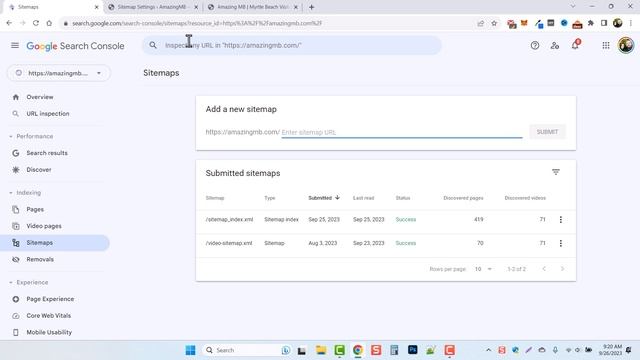Click the share page icon in address bar
The image size is (640, 360).
tap(481, 23)
